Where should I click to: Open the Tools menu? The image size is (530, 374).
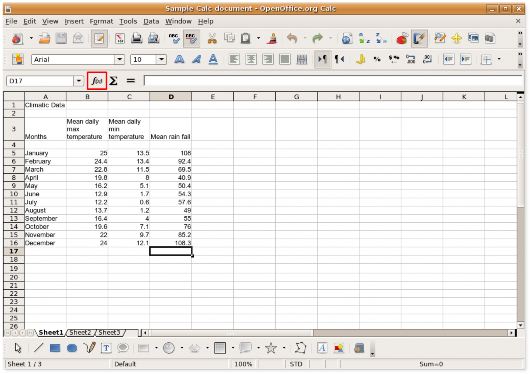(128, 21)
